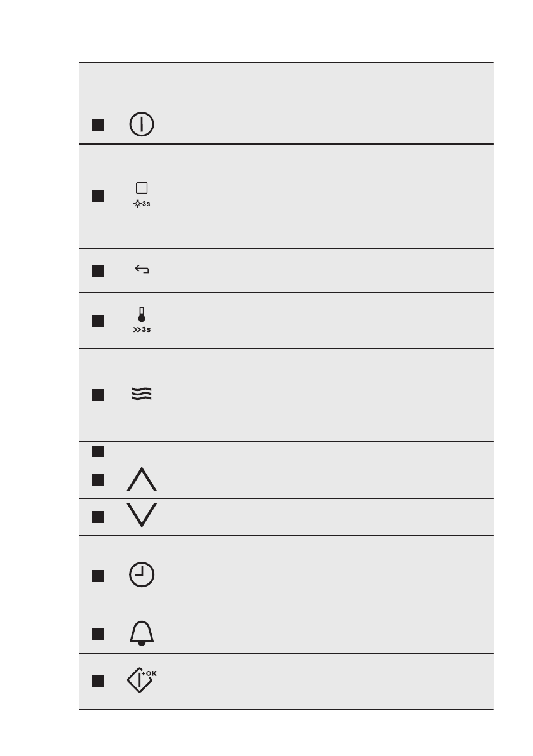Click the square icon with light 3s symbol
Image resolution: width=533 pixels, height=756 pixels.
(x=142, y=194)
